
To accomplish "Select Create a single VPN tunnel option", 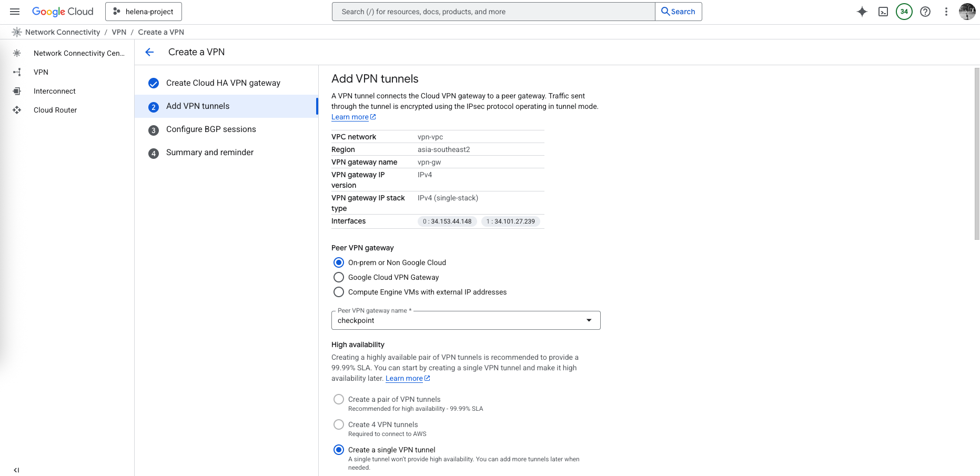I will tap(339, 450).
